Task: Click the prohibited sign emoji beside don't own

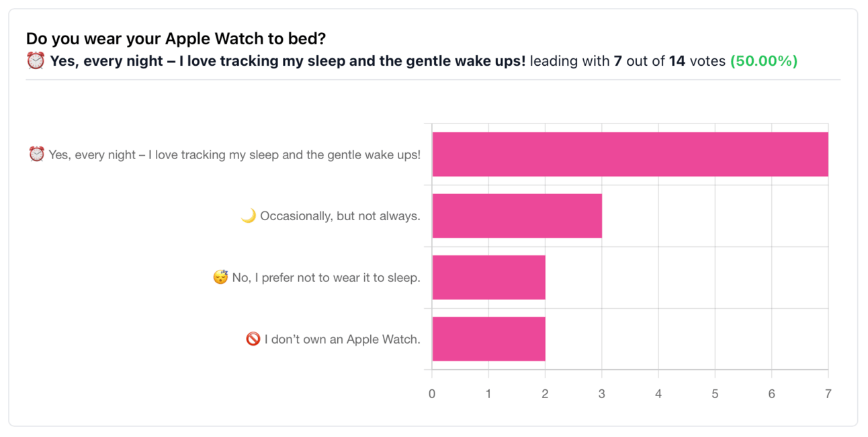Action: pos(253,339)
